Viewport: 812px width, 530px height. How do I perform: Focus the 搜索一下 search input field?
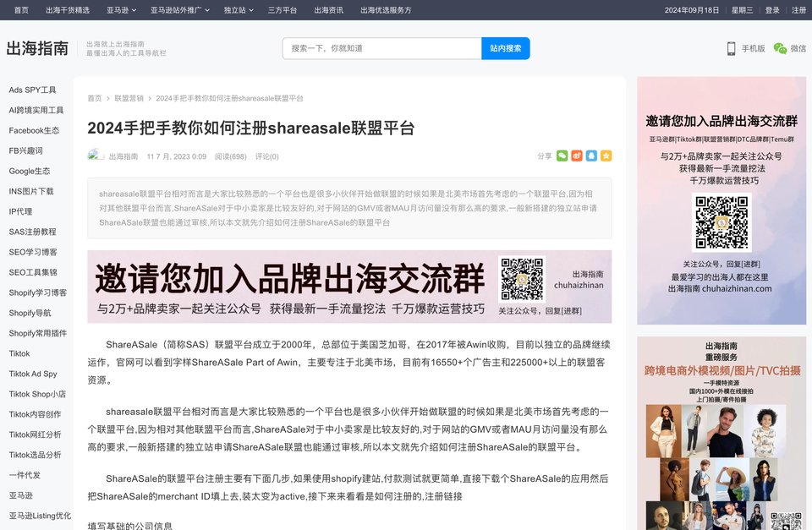point(381,48)
